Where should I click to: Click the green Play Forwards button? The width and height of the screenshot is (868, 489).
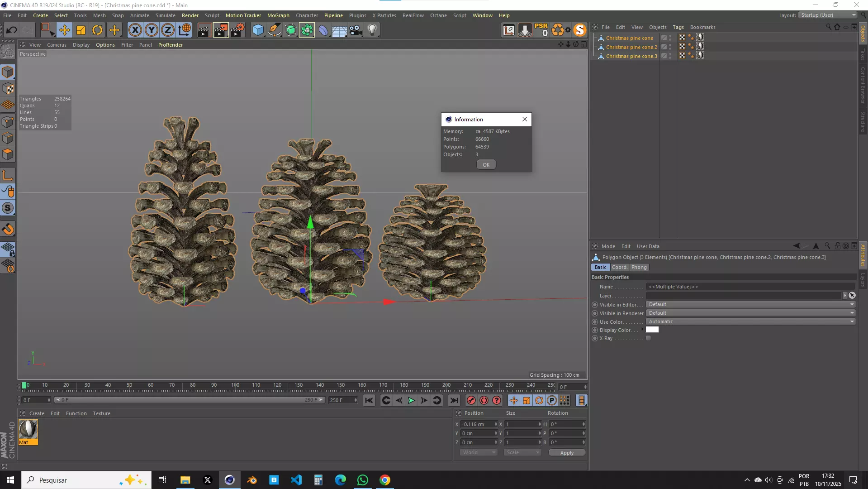(x=411, y=400)
